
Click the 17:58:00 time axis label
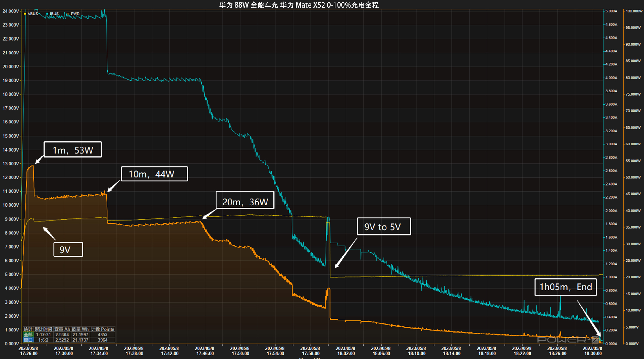(x=311, y=354)
